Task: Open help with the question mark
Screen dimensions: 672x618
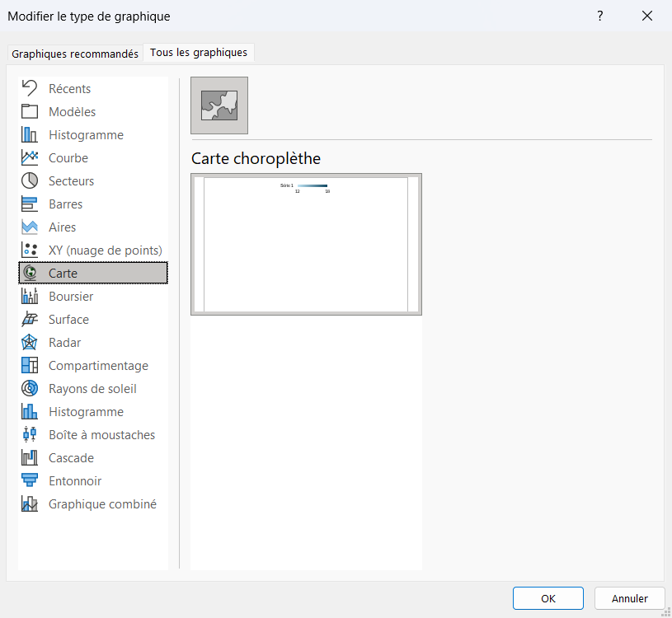Action: [600, 16]
